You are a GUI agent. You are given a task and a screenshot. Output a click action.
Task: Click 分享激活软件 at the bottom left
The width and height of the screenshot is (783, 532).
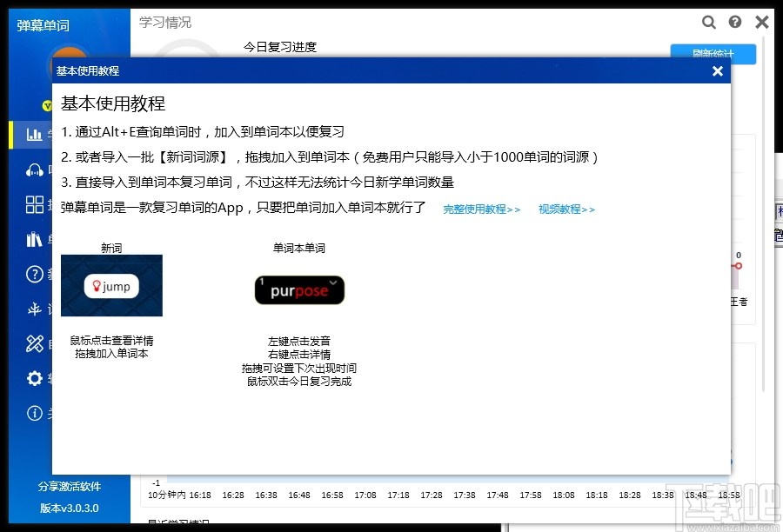point(69,487)
